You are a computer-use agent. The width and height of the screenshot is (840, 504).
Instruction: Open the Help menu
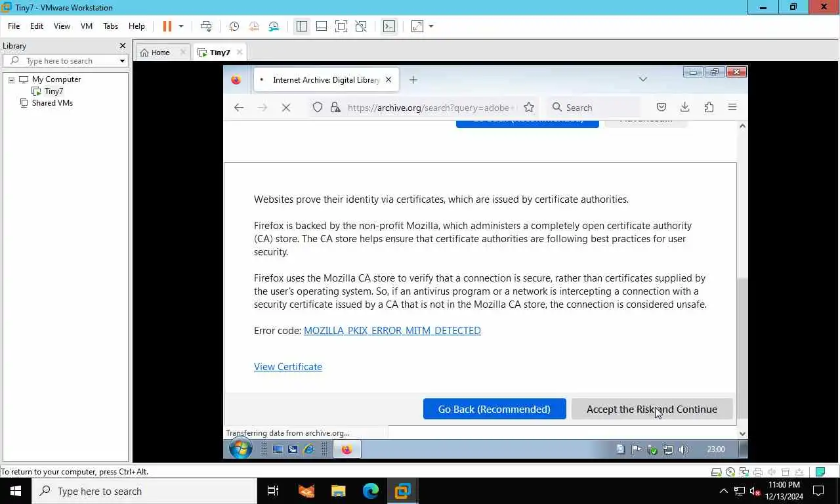pos(136,26)
